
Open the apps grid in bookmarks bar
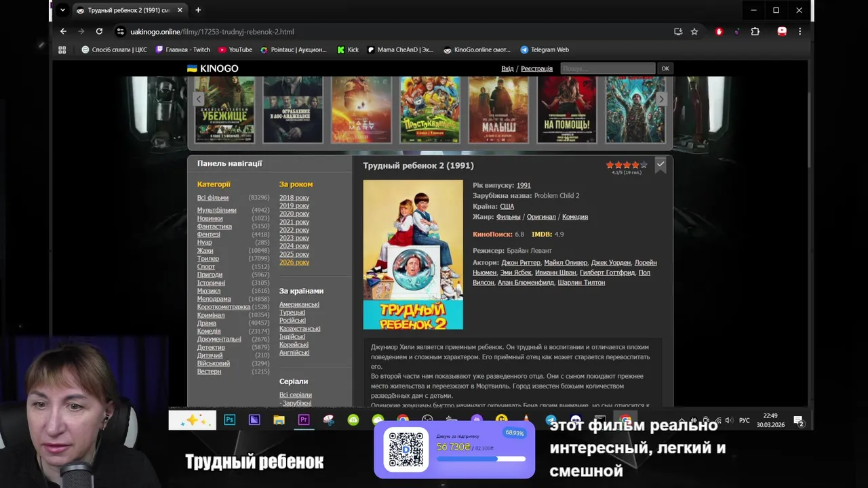pos(62,49)
